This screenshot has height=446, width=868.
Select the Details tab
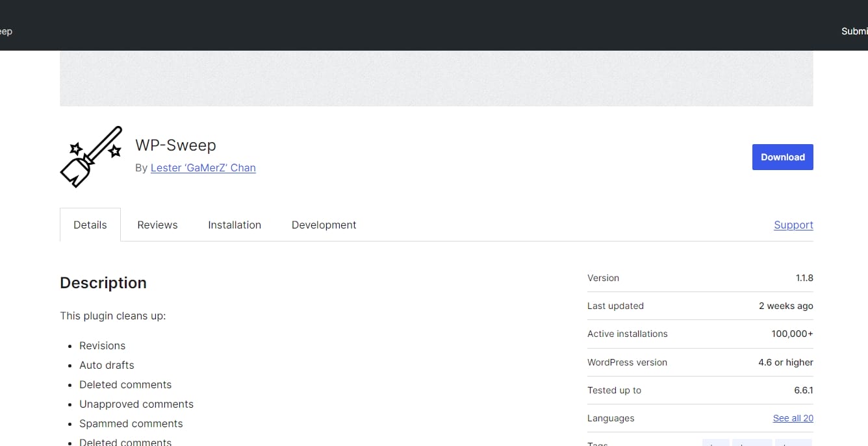tap(90, 225)
